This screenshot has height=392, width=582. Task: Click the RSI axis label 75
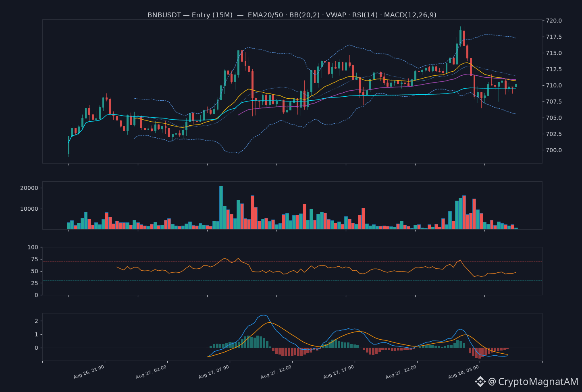34,259
